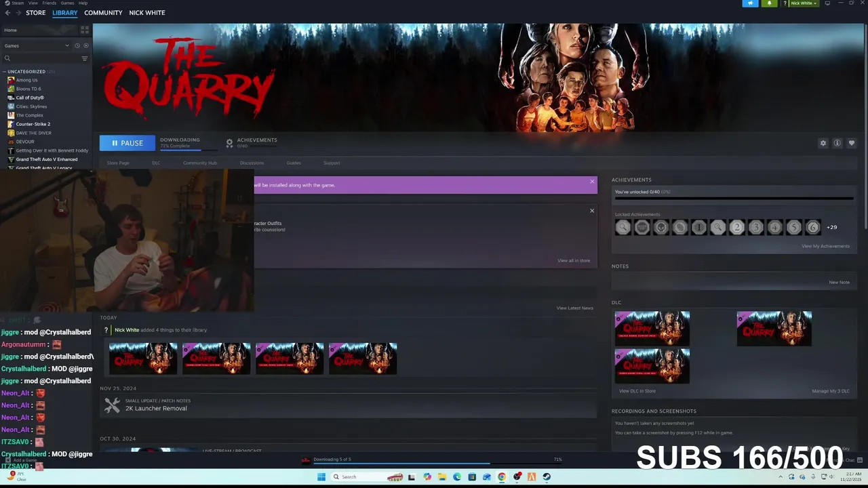
Task: Open Chrome from the Windows taskbar
Action: (x=502, y=476)
